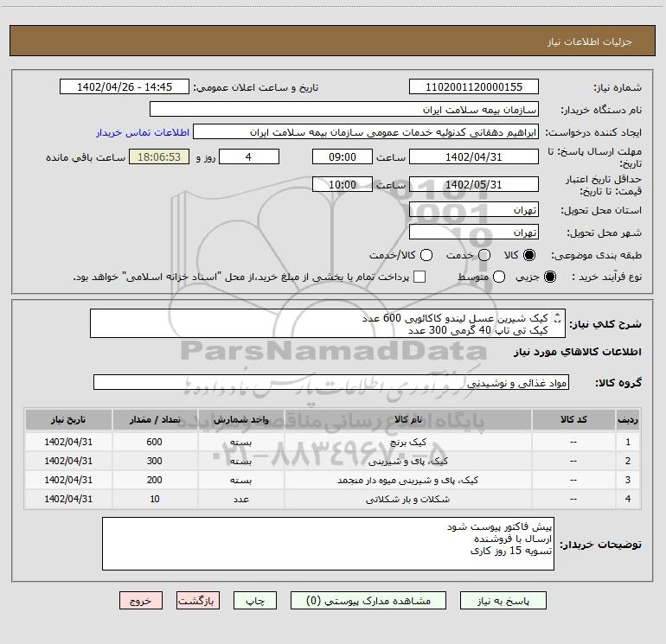Toggle the اسناد خزانه اسلامی payment checkbox

419,277
